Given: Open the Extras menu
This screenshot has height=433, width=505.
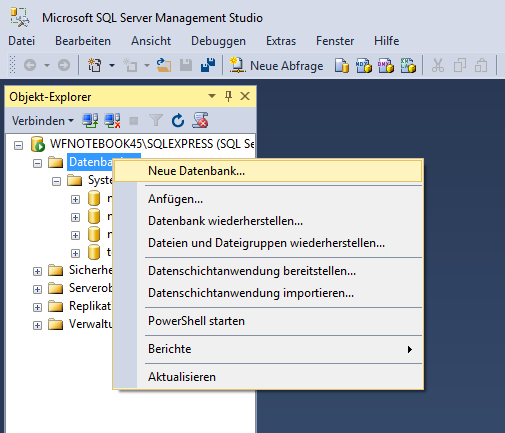Looking at the screenshot, I should tap(281, 41).
